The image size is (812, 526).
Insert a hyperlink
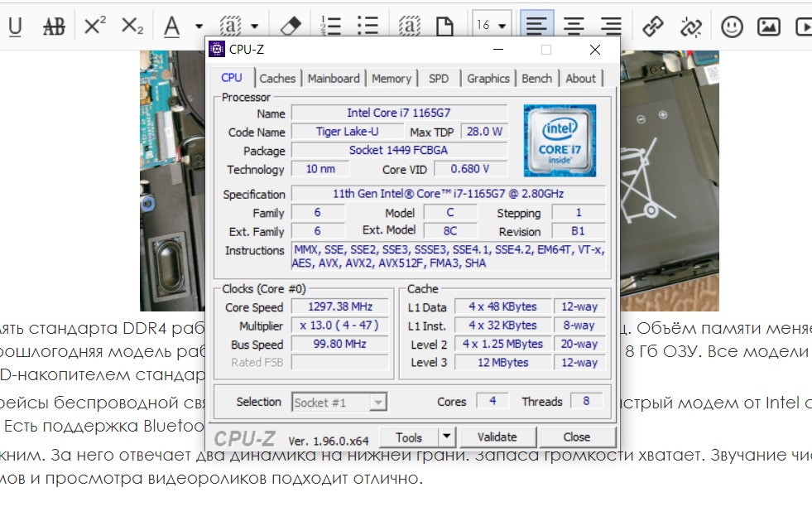[x=652, y=26]
